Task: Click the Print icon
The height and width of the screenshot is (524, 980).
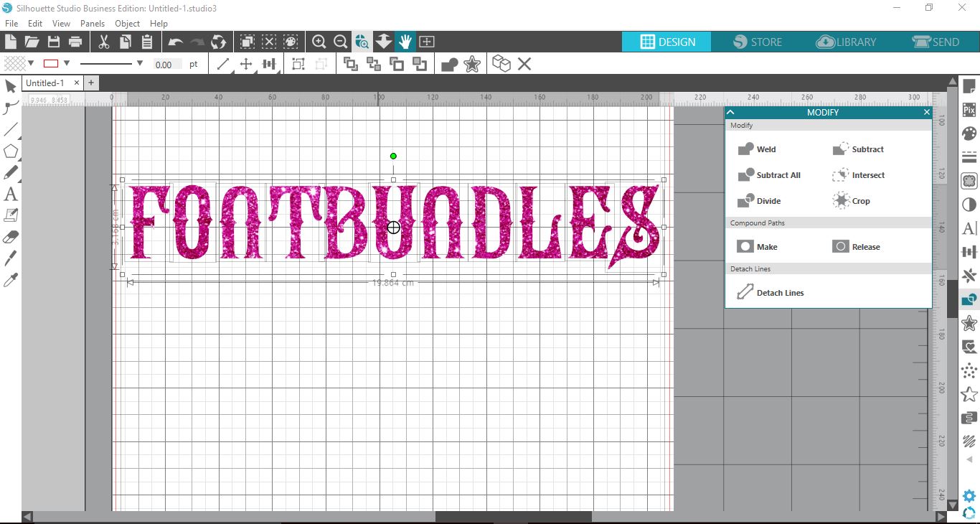Action: 75,42
